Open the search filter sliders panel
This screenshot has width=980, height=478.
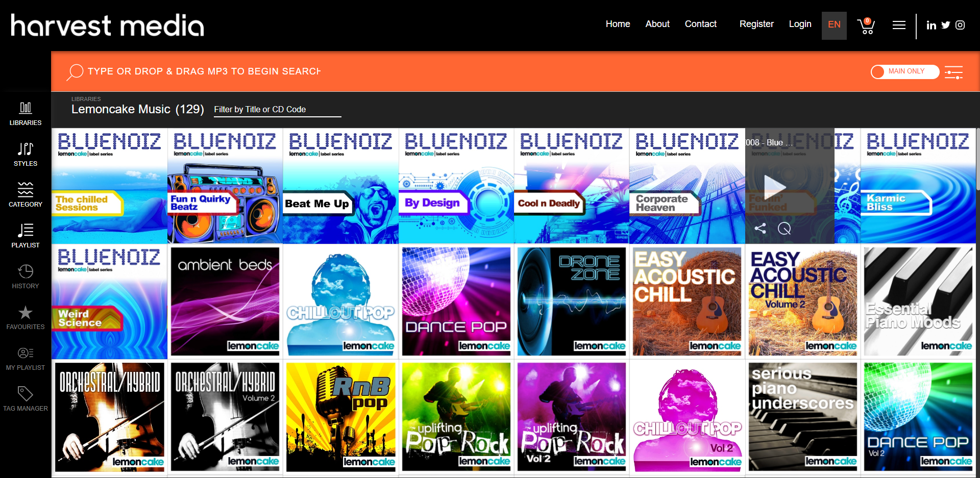point(953,72)
